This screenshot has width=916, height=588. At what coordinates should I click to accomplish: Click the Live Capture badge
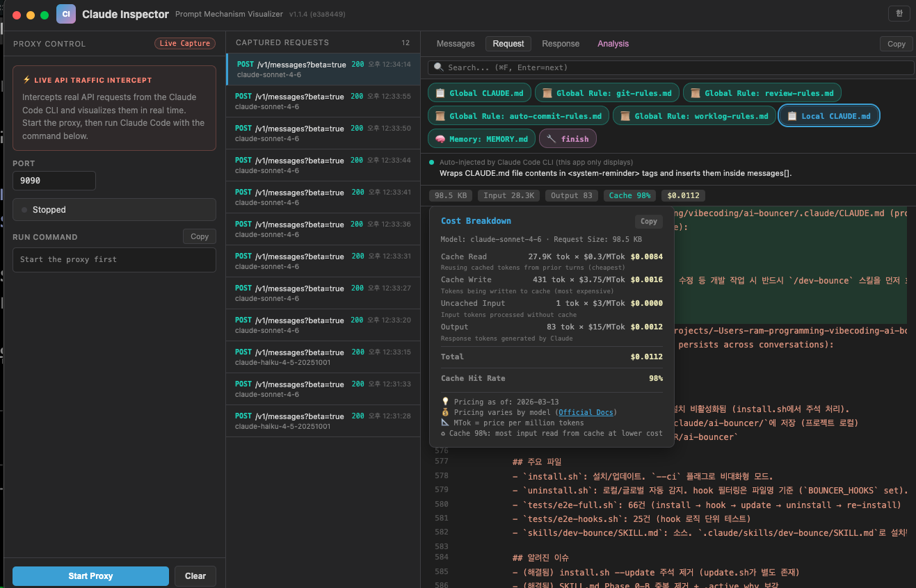[184, 43]
